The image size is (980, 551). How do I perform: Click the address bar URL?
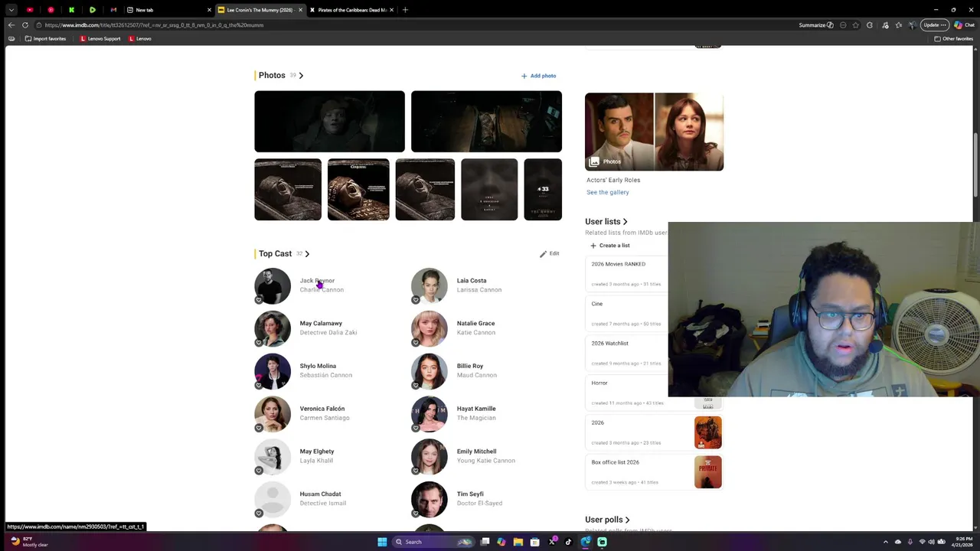(153, 25)
